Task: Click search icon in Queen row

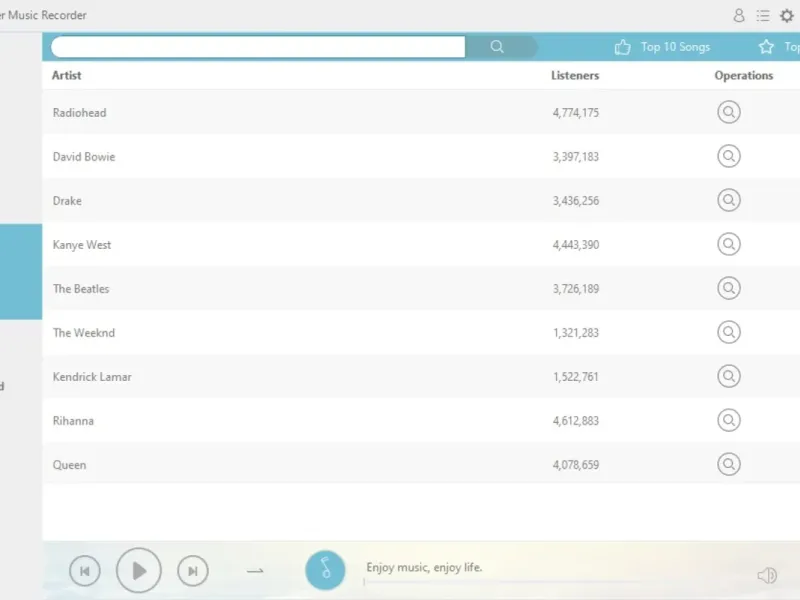Action: click(729, 464)
